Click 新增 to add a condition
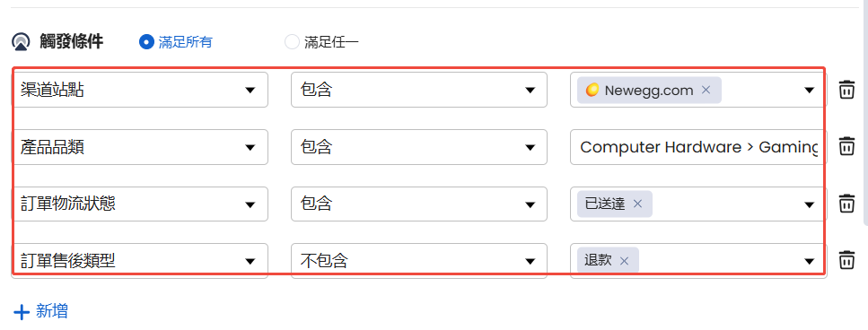 click(52, 311)
